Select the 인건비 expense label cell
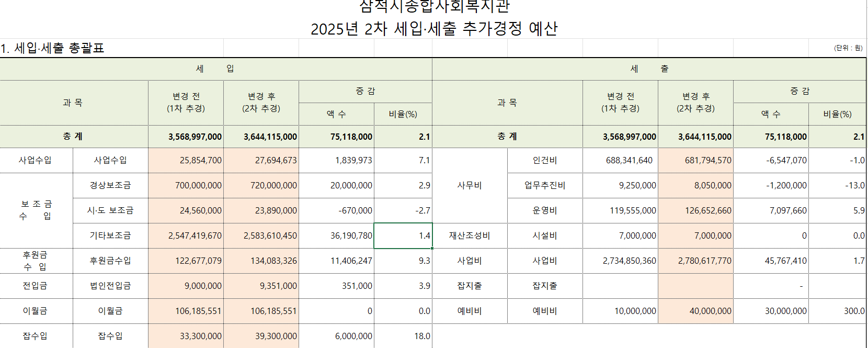Screen dimensions: 868x348 pos(545,160)
